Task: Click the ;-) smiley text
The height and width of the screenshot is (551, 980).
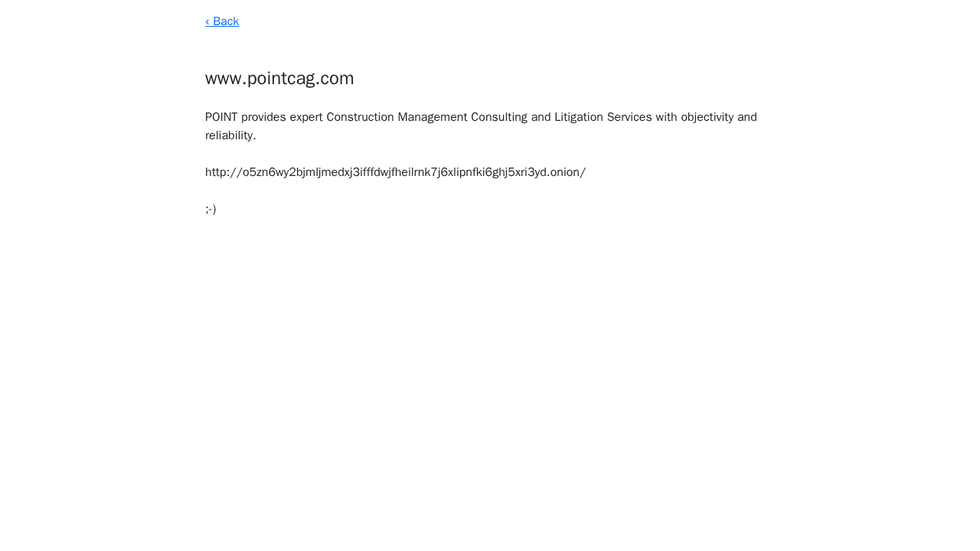Action: [x=211, y=209]
